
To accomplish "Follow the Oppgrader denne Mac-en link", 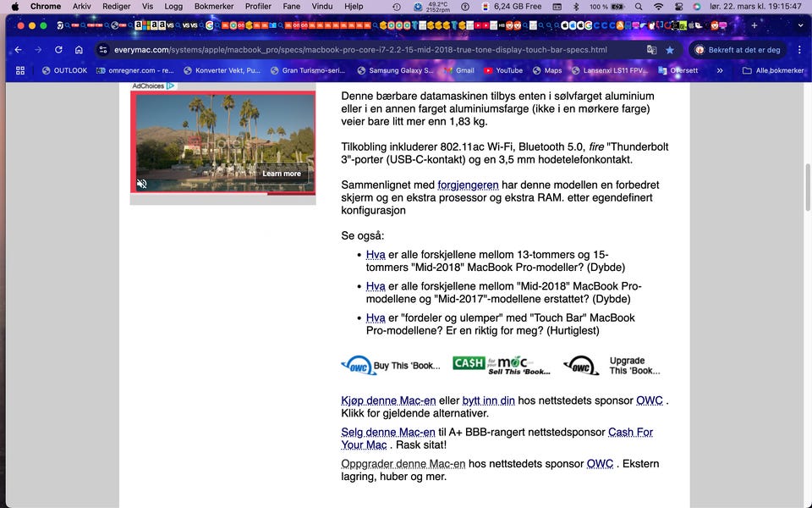I will [x=403, y=464].
